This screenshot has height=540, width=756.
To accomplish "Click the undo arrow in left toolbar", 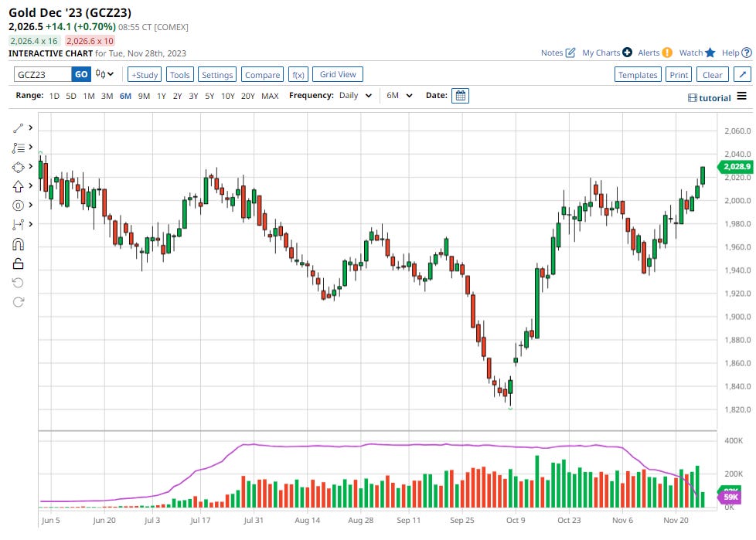I will pyautogui.click(x=19, y=283).
